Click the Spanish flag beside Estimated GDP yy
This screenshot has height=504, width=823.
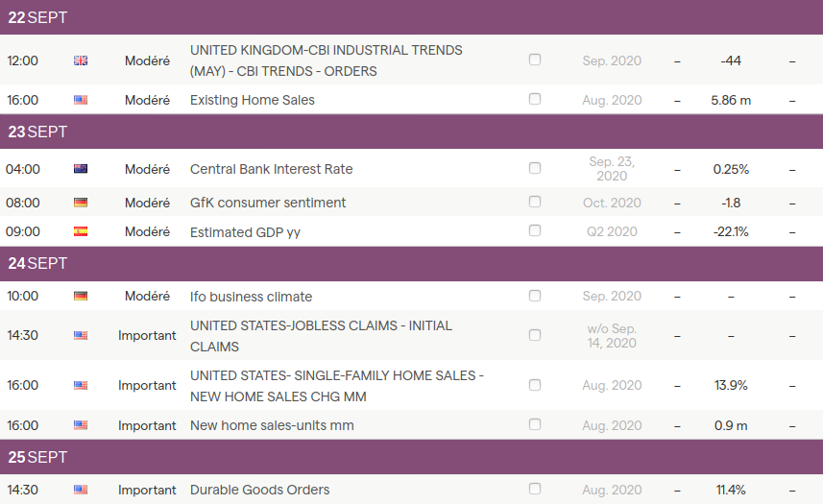(81, 231)
